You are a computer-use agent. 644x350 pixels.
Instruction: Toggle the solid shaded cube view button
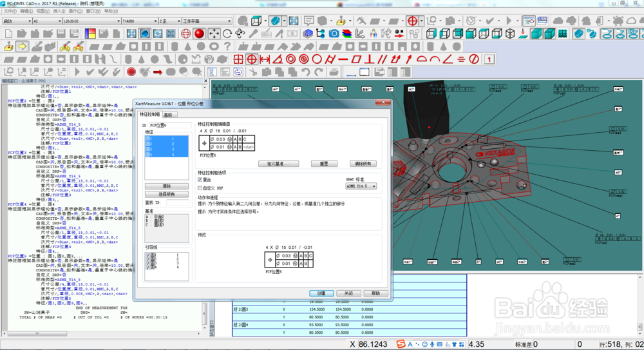(536, 34)
